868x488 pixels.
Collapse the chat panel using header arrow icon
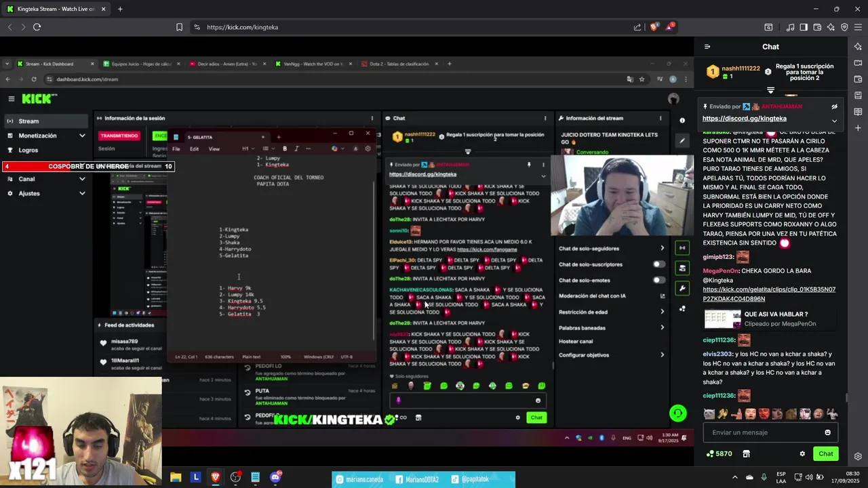[x=707, y=47]
